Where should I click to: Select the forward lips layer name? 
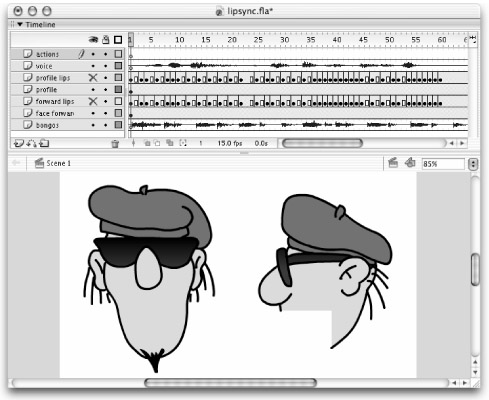click(55, 101)
